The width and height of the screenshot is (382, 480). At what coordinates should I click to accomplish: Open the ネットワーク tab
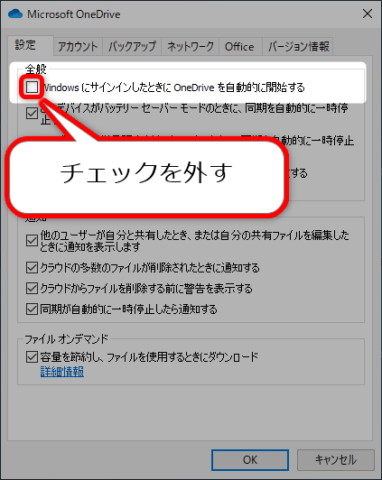click(190, 46)
